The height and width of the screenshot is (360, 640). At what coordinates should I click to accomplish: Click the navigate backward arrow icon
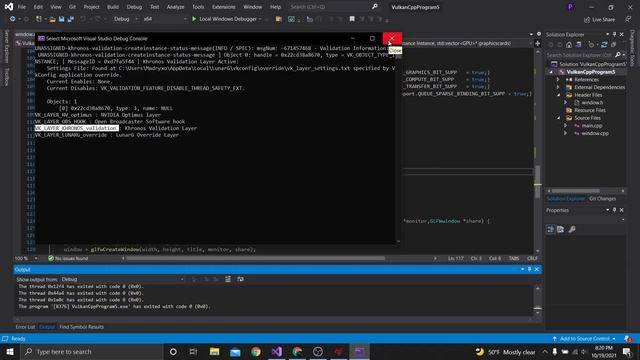13,19
